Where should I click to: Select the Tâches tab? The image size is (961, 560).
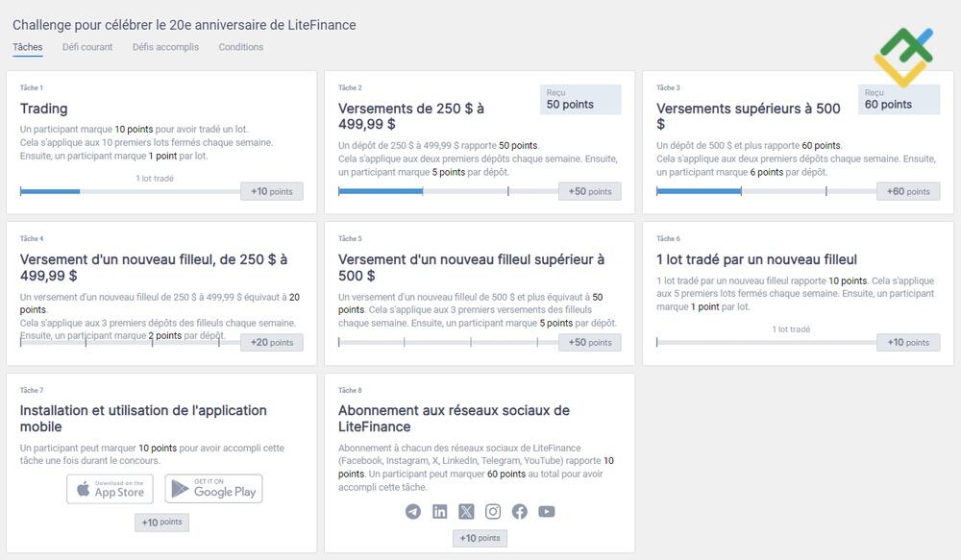pyautogui.click(x=28, y=47)
